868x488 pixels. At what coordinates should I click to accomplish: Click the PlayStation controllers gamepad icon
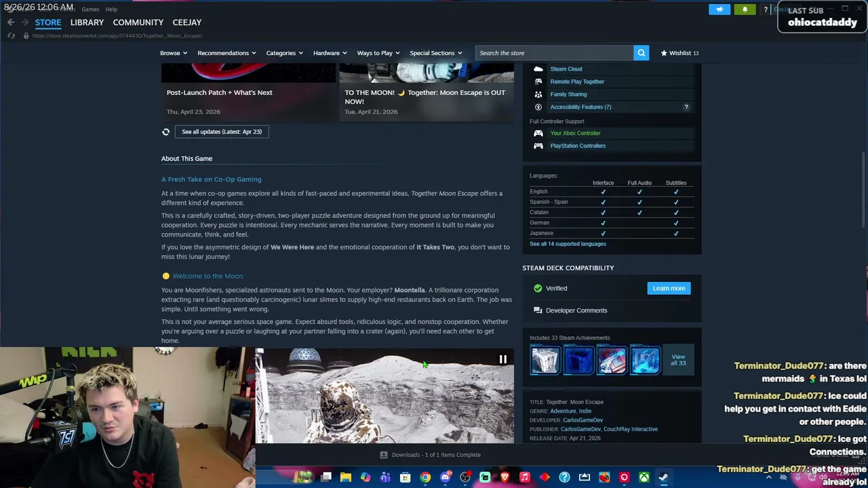538,146
